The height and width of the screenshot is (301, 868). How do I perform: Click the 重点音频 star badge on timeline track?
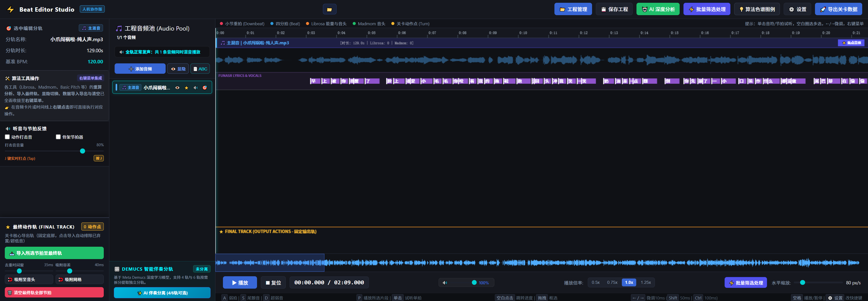(x=851, y=43)
